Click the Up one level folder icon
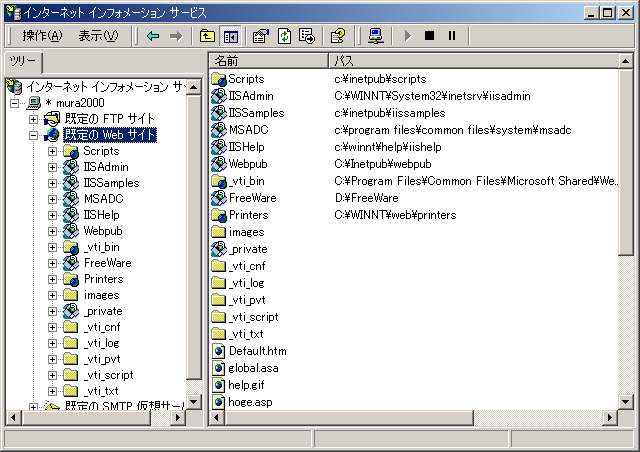This screenshot has height=452, width=640. tap(207, 36)
